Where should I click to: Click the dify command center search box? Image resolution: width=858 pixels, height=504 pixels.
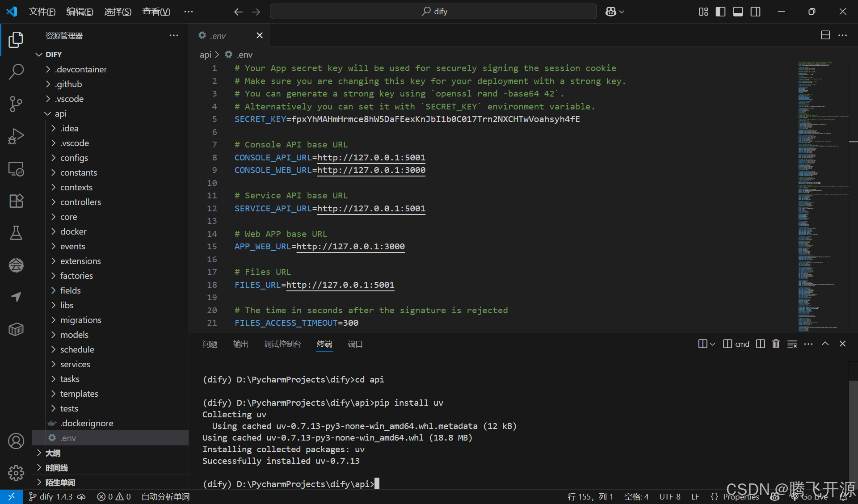click(433, 12)
